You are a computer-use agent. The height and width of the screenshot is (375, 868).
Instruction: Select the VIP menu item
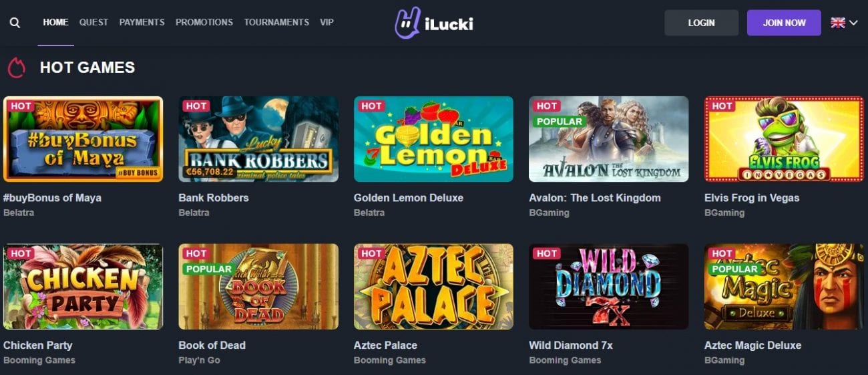click(327, 22)
